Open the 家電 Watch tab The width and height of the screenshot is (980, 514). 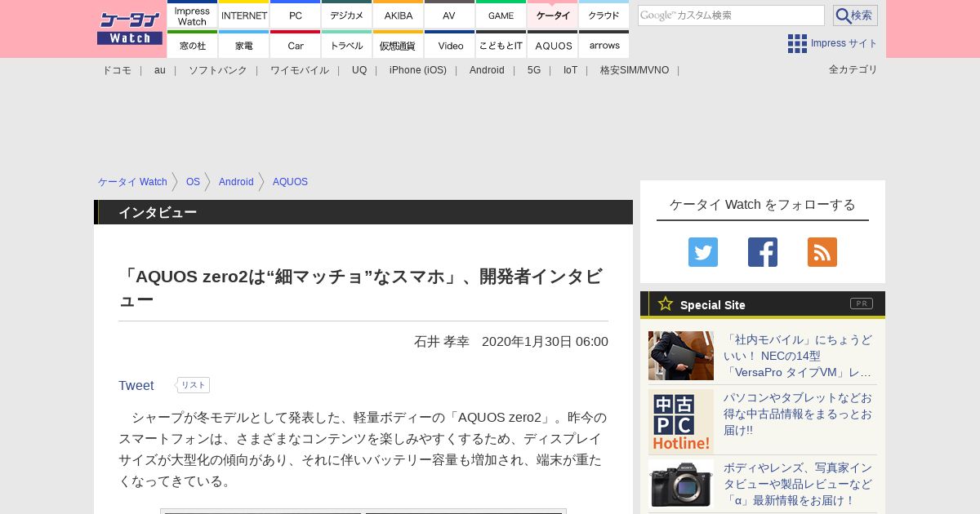(244, 45)
